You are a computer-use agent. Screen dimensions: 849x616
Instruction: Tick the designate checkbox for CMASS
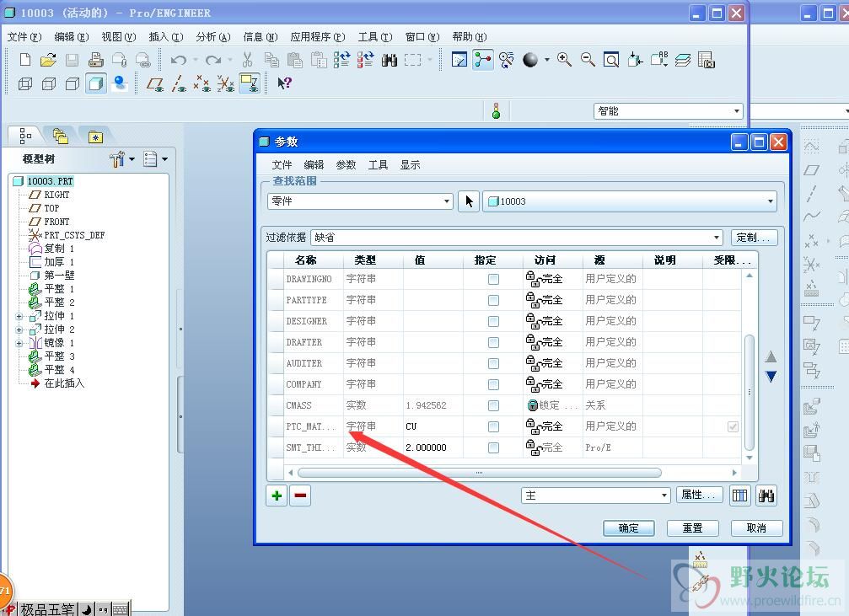point(493,405)
